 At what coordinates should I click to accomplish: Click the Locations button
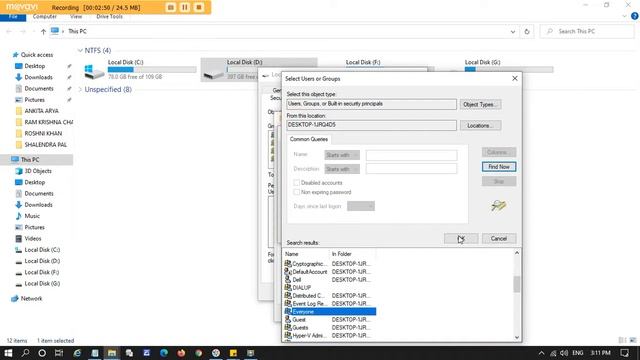click(x=480, y=126)
